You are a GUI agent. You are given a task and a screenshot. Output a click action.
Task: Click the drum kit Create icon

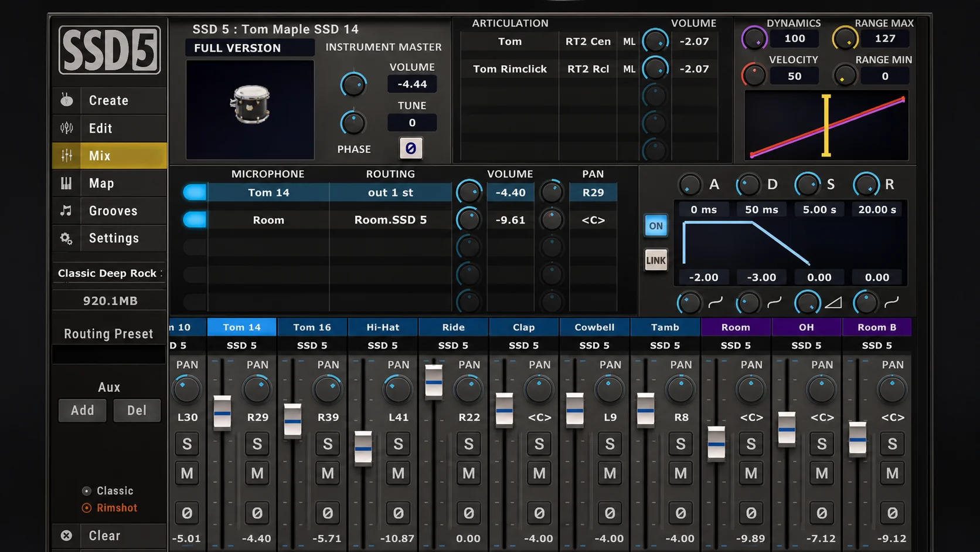pyautogui.click(x=67, y=100)
